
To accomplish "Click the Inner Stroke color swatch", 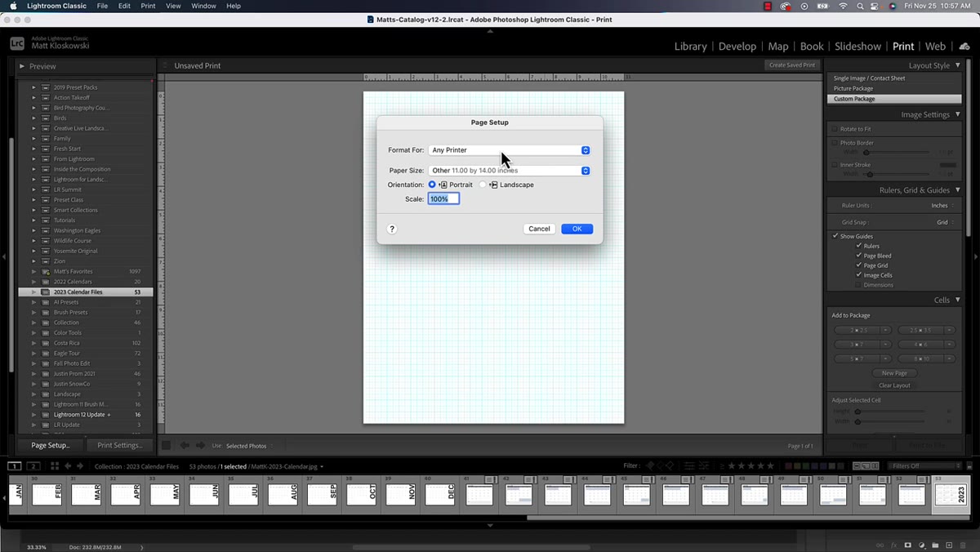I will click(947, 165).
